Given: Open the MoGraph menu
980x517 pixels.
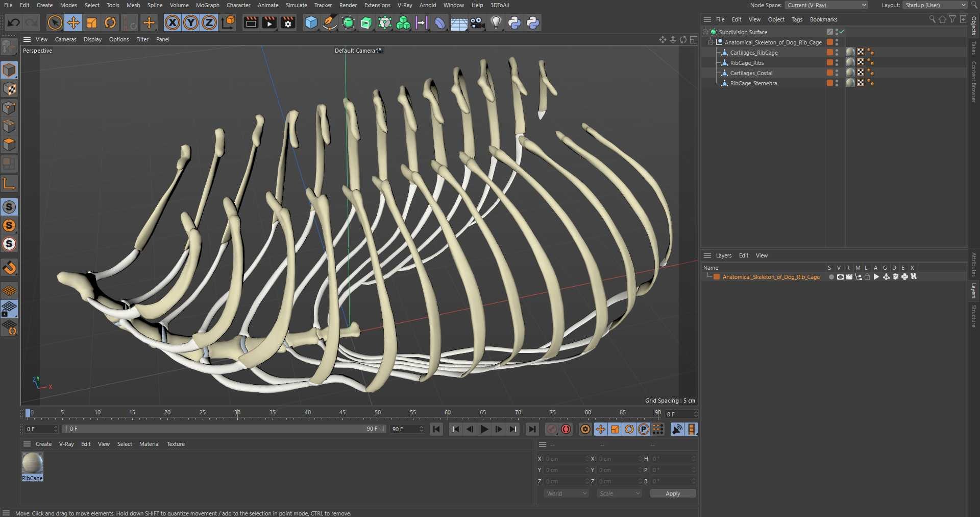Looking at the screenshot, I should coord(207,5).
